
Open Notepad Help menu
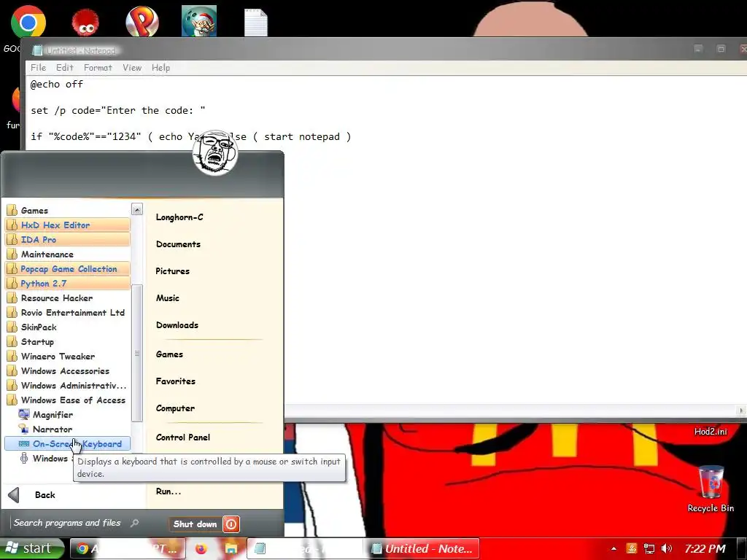click(160, 68)
